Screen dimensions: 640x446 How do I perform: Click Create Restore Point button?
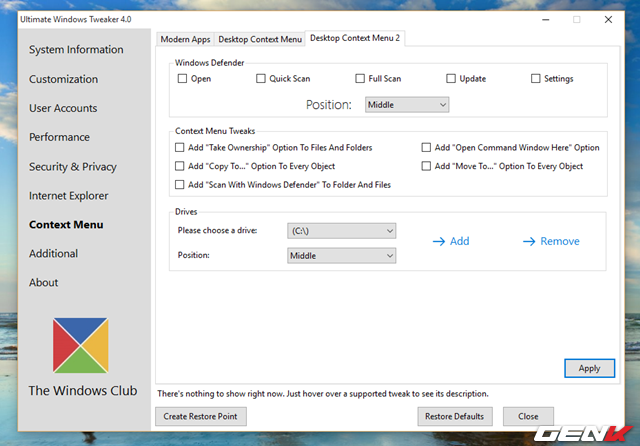click(200, 417)
